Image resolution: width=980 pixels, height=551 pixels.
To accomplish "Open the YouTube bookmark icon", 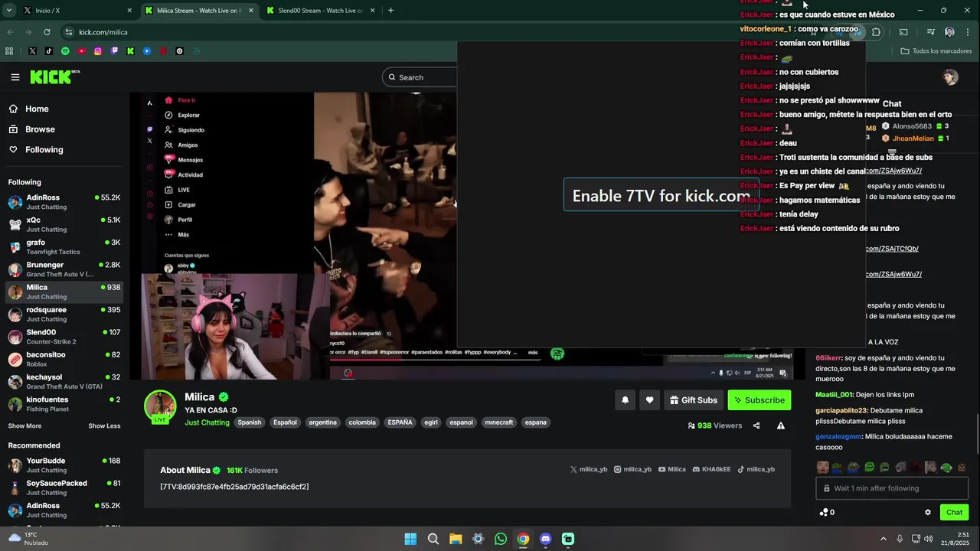I will (x=82, y=51).
